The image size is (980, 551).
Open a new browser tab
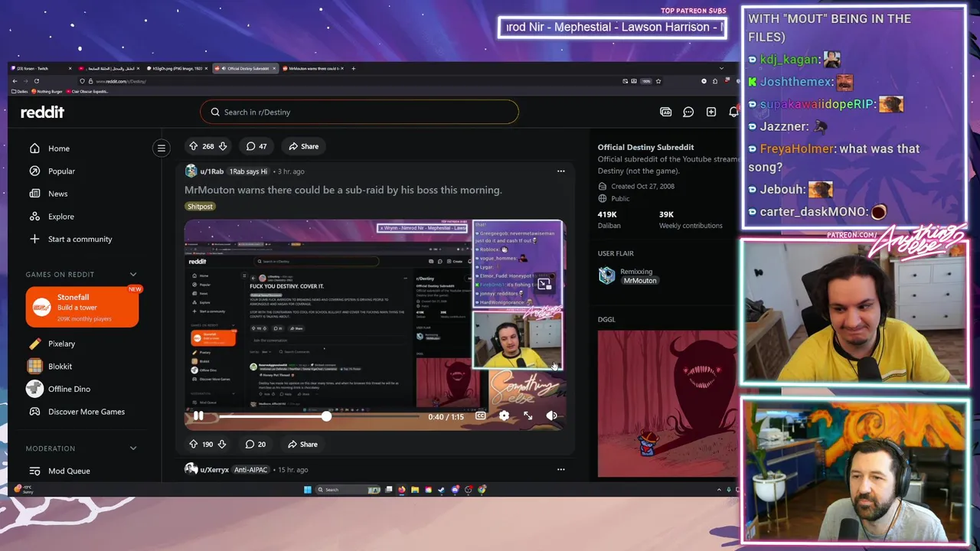pos(353,68)
